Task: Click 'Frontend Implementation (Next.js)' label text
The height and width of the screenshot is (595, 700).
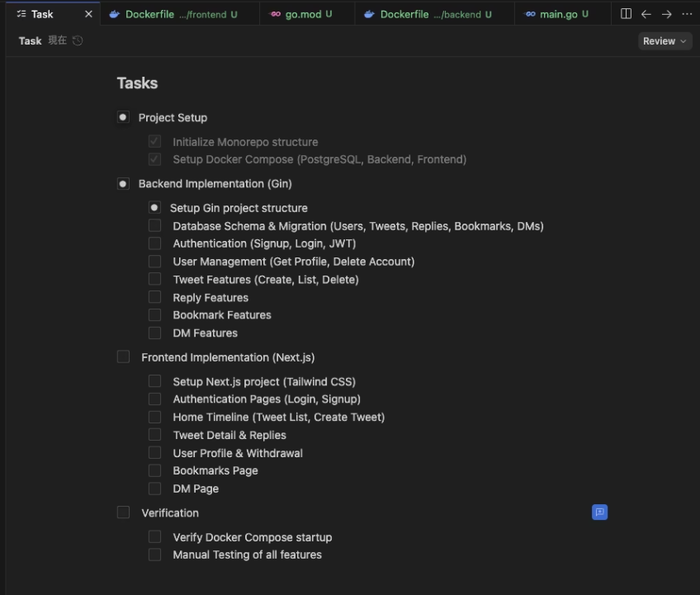Action: [x=228, y=357]
